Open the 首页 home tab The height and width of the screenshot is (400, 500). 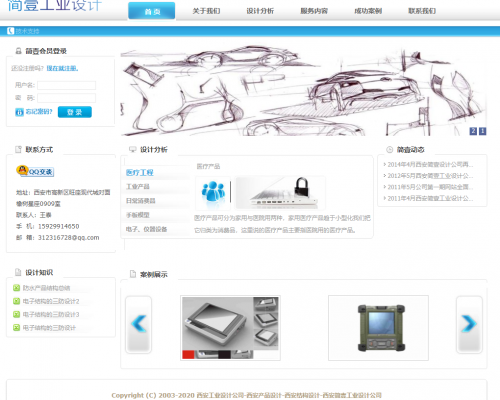[152, 11]
